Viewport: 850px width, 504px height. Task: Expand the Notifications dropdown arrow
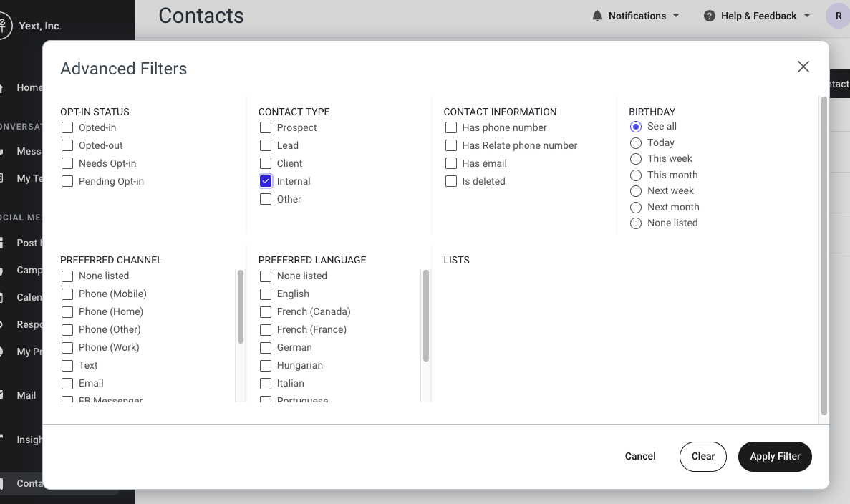(676, 16)
